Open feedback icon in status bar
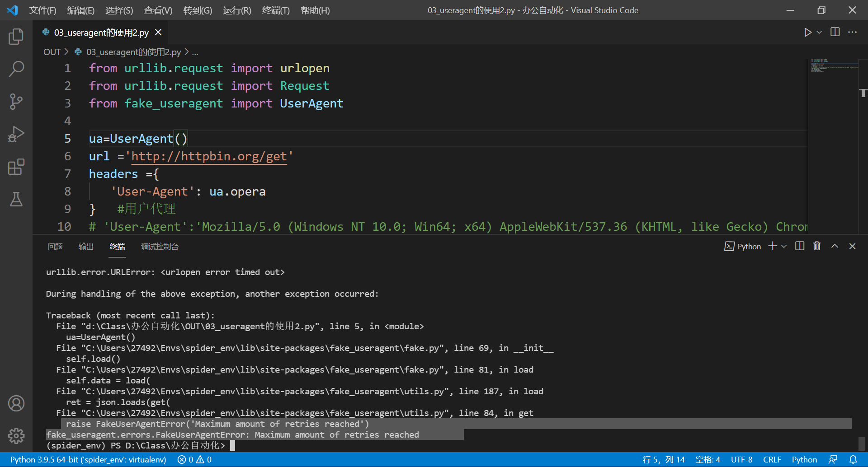 pos(833,460)
